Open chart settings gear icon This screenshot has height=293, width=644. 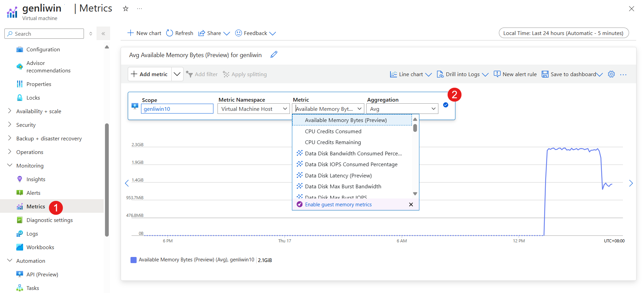[611, 74]
